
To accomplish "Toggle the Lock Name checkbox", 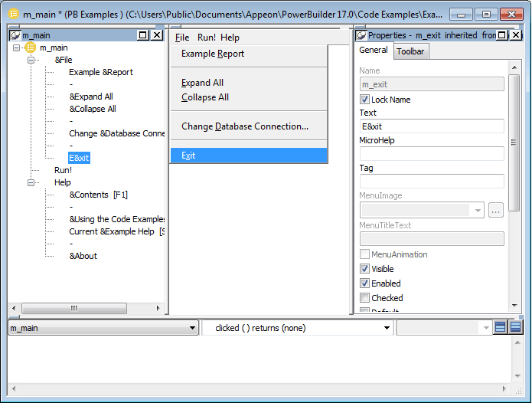I will click(365, 100).
